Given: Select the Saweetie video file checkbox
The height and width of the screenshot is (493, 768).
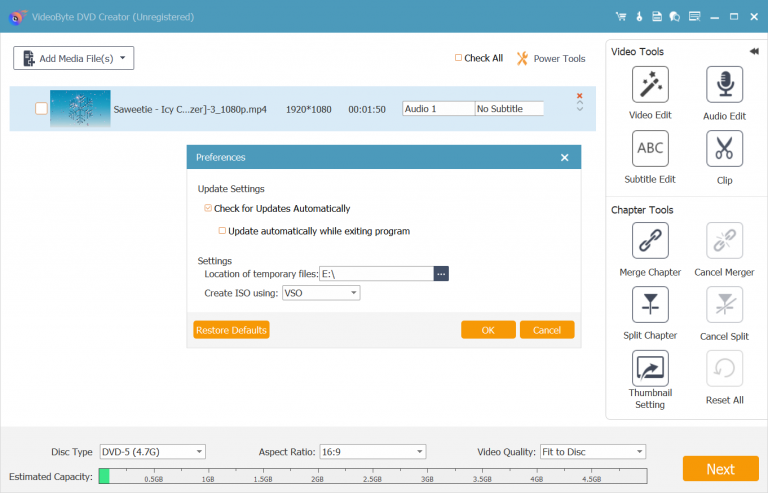Looking at the screenshot, I should (41, 108).
